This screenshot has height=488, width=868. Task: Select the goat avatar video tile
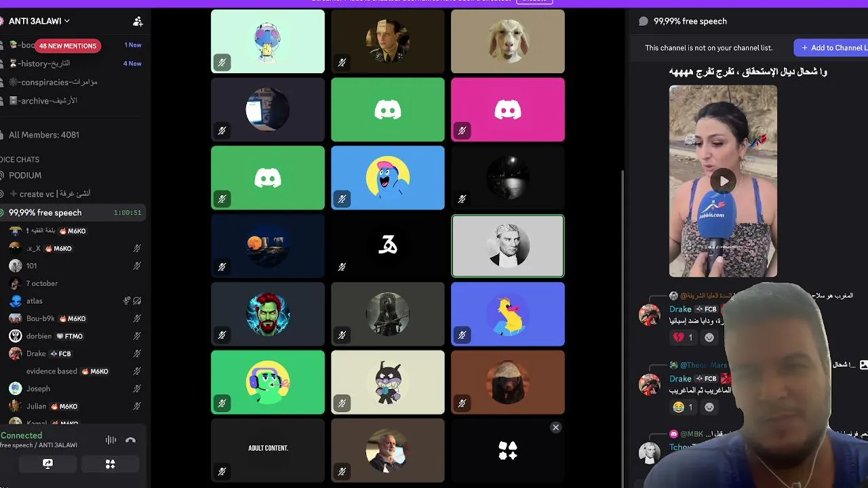508,41
